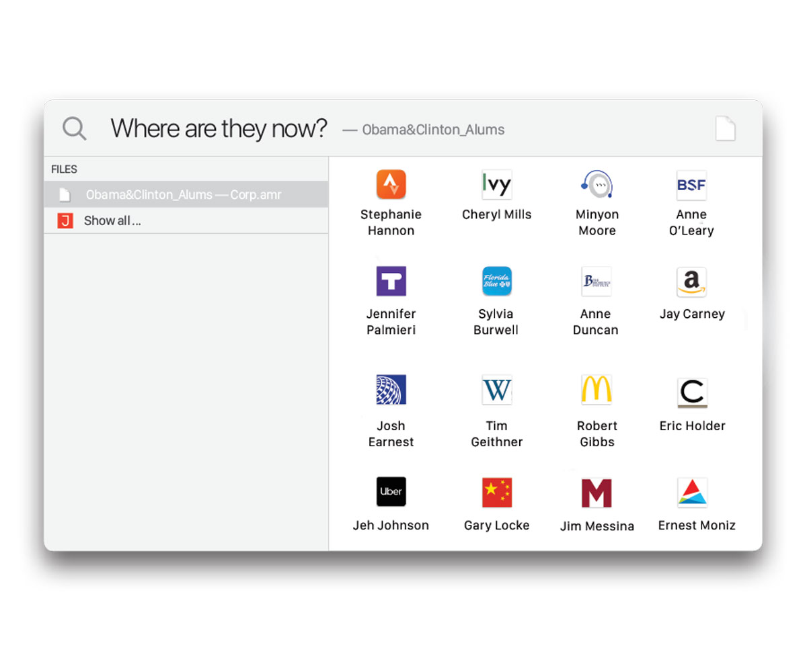The width and height of the screenshot is (807, 672).
Task: Click the United Airlines globe icon for Josh Earnest
Action: point(391,390)
